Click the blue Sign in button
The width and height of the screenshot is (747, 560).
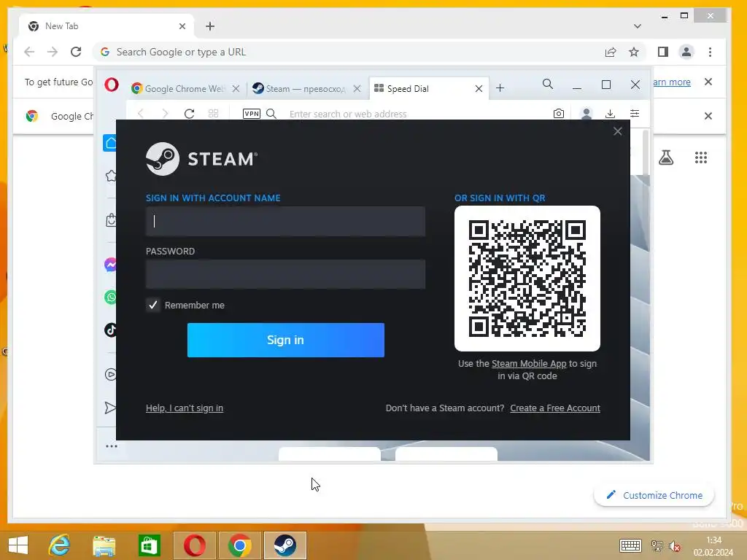pyautogui.click(x=285, y=340)
